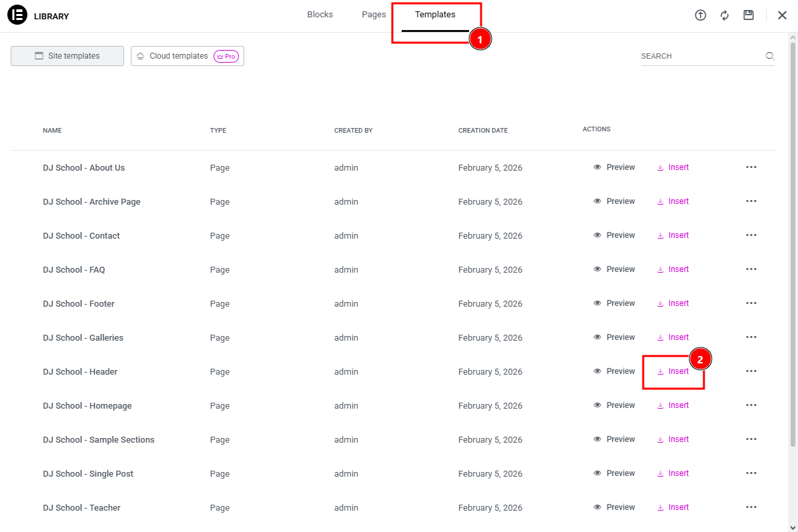798x532 pixels.
Task: Open more options for DJ School - Header
Action: pyautogui.click(x=751, y=371)
